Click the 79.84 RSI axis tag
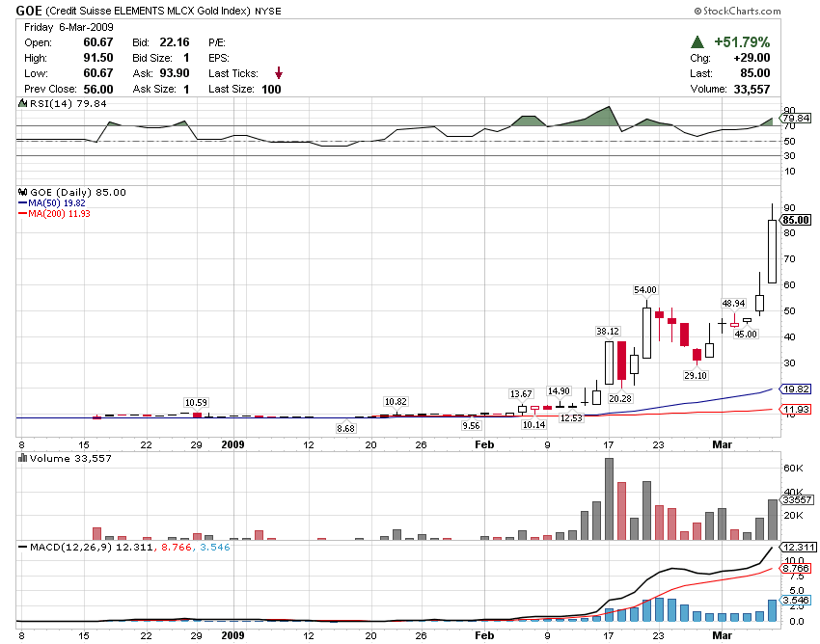 pyautogui.click(x=797, y=119)
